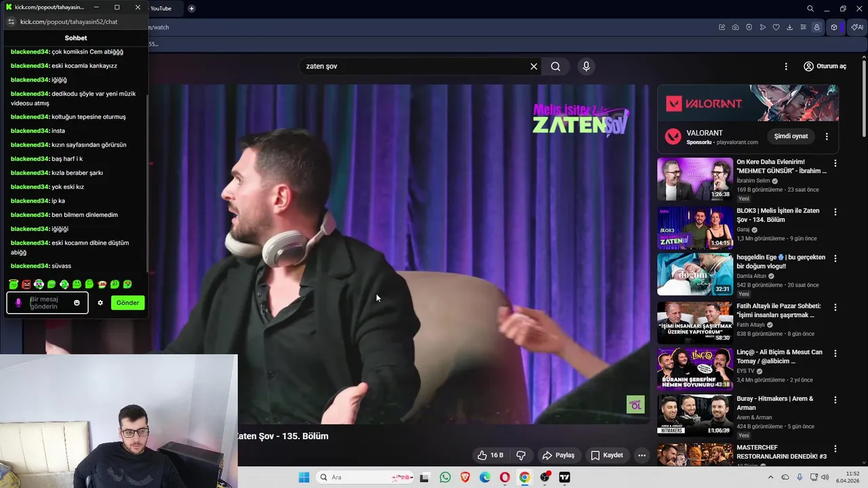868x488 pixels.
Task: Open a new browser tab
Action: [191, 9]
